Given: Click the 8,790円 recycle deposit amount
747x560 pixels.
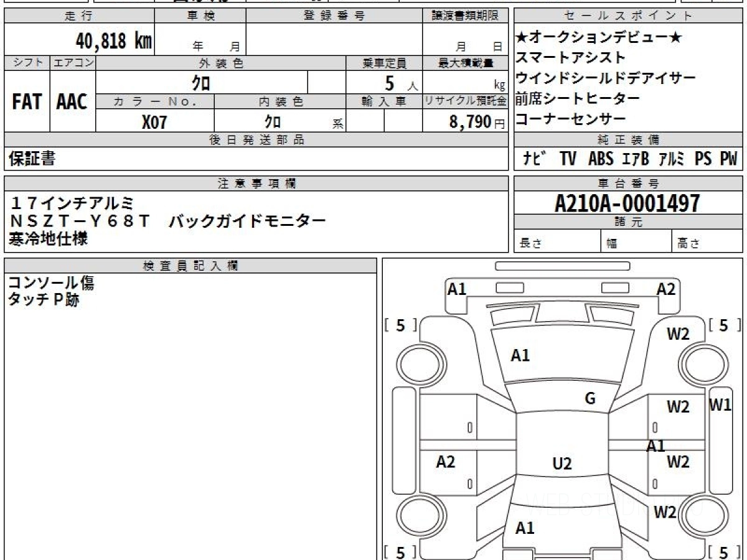Looking at the screenshot, I should [477, 122].
